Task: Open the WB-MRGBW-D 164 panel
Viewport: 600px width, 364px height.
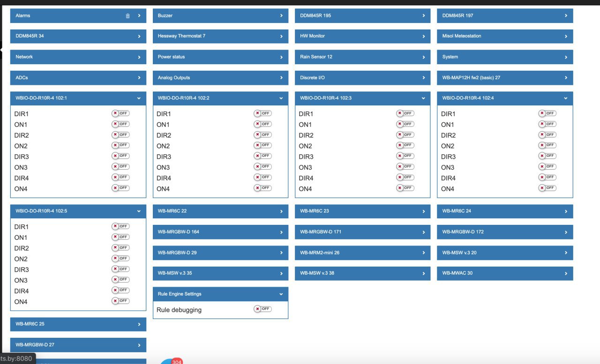Action: click(x=220, y=232)
